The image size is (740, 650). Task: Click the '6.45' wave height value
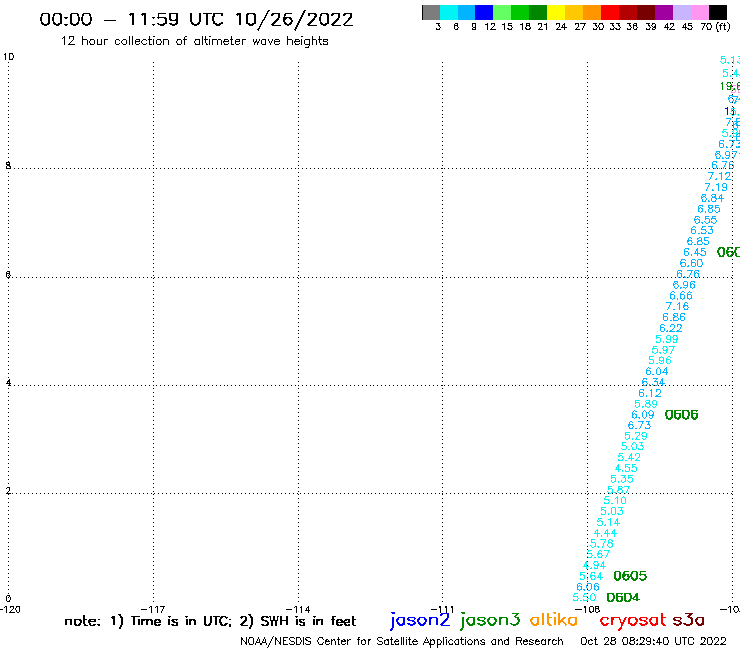pos(695,253)
